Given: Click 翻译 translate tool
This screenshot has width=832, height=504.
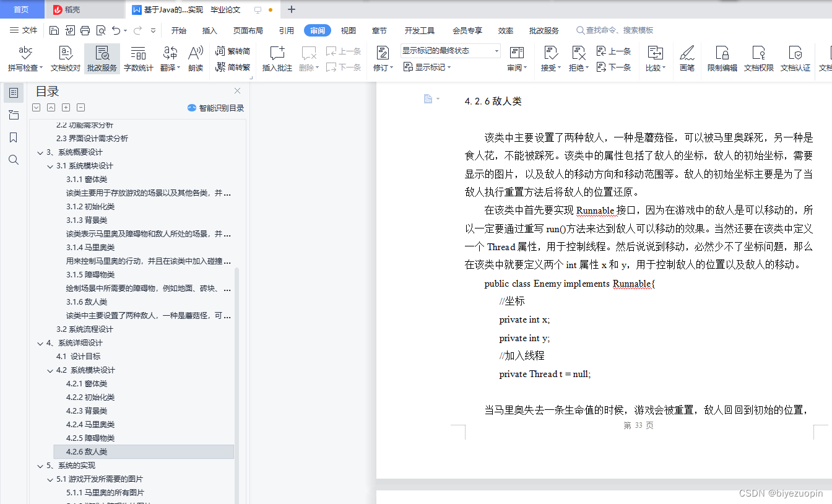Looking at the screenshot, I should click(170, 59).
